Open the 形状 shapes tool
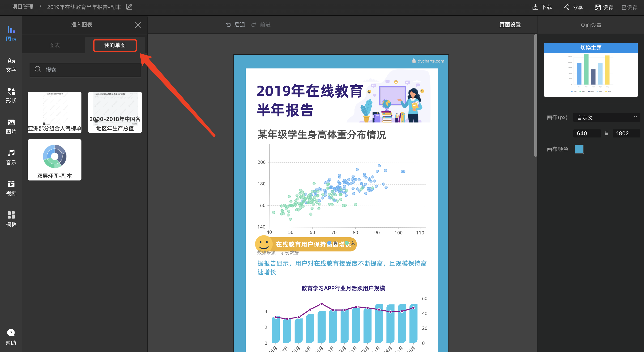Image resolution: width=644 pixels, height=352 pixels. pos(11,96)
